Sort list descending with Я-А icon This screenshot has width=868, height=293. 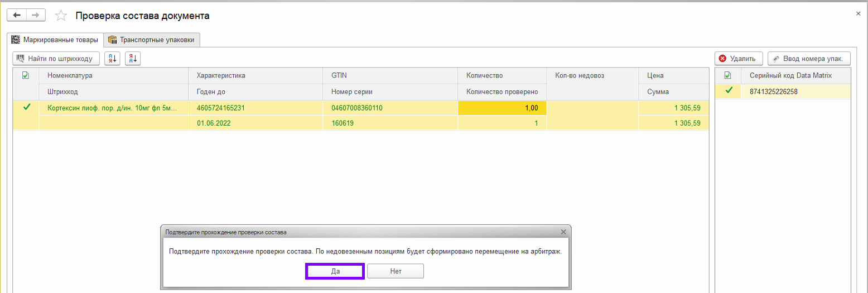point(133,59)
